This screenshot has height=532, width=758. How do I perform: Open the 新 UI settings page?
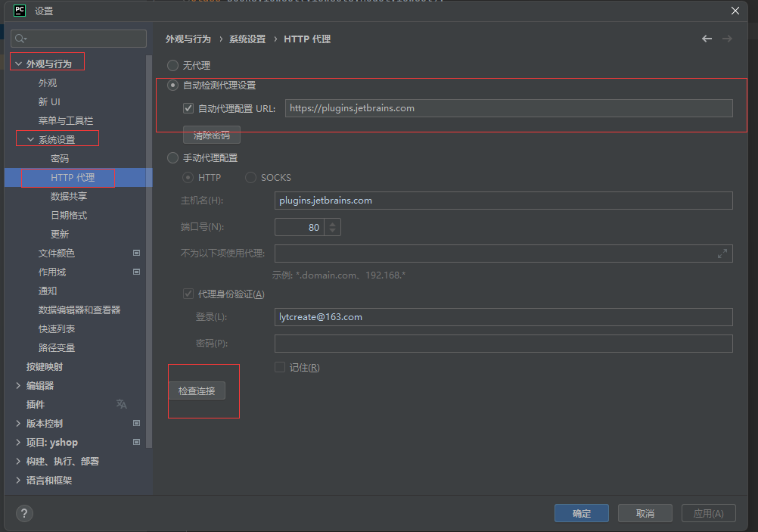coord(49,102)
